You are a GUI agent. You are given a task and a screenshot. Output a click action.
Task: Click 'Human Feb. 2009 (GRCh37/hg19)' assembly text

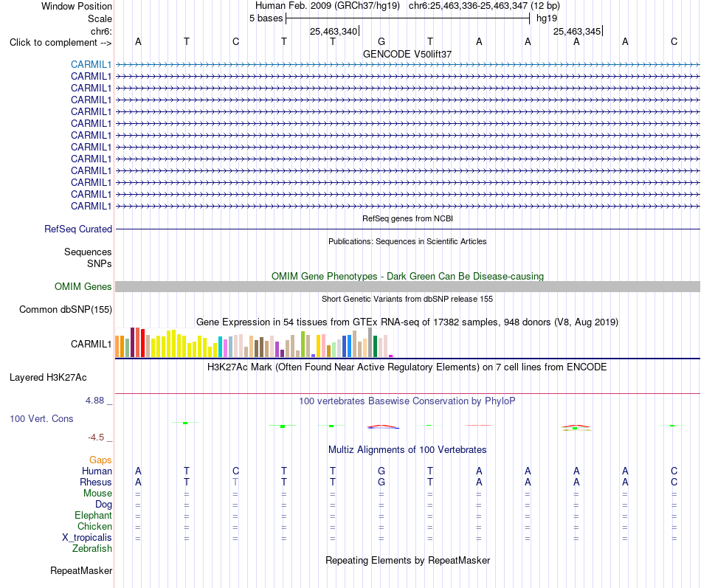[x=329, y=6]
